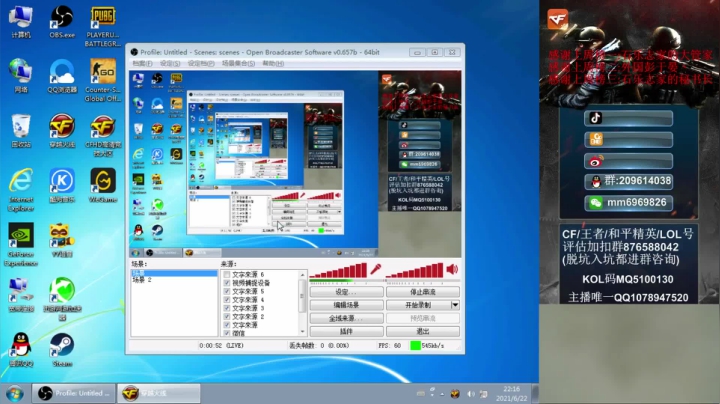This screenshot has width=720, height=404.
Task: Adjust the microphone volume bar in OBS
Action: click(x=339, y=270)
